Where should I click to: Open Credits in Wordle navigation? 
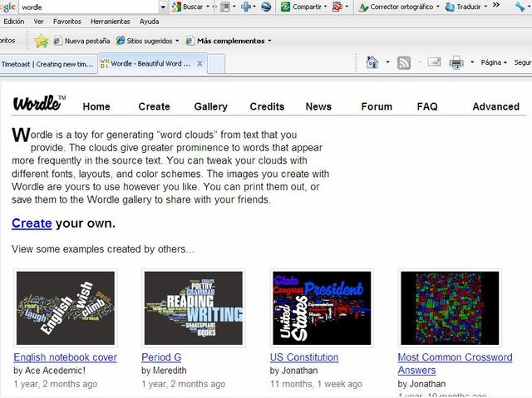click(267, 106)
